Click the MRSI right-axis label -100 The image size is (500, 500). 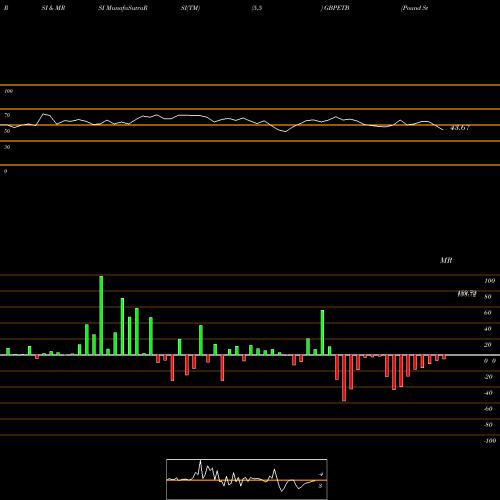point(490,441)
